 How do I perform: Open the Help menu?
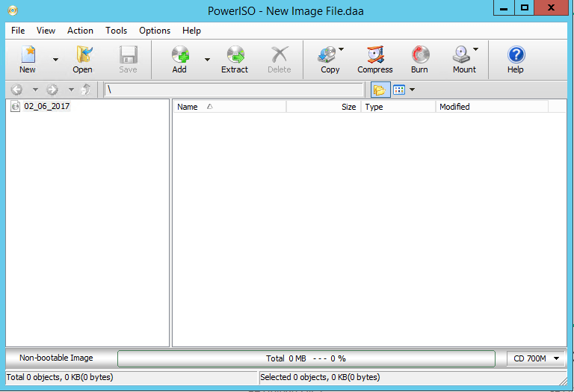point(191,31)
